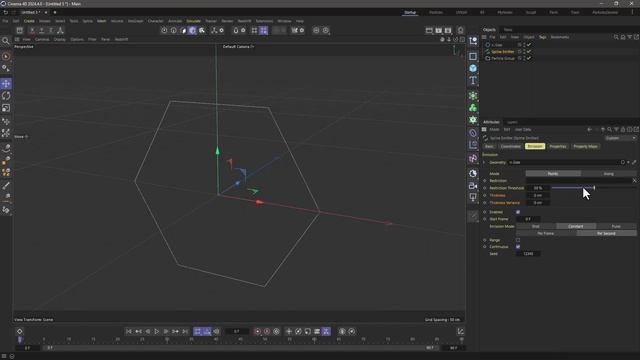Switch to the Basic tab
The image size is (640, 360).
pos(489,146)
